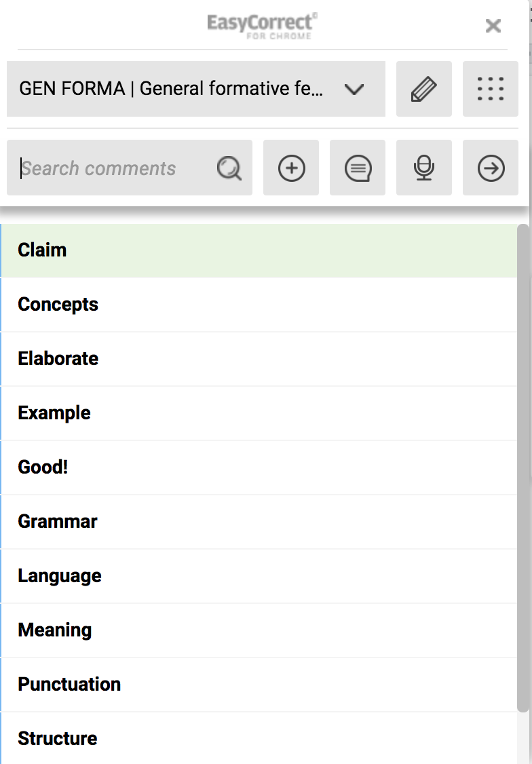Click the magnifying glass search icon
The height and width of the screenshot is (764, 532).
229,168
